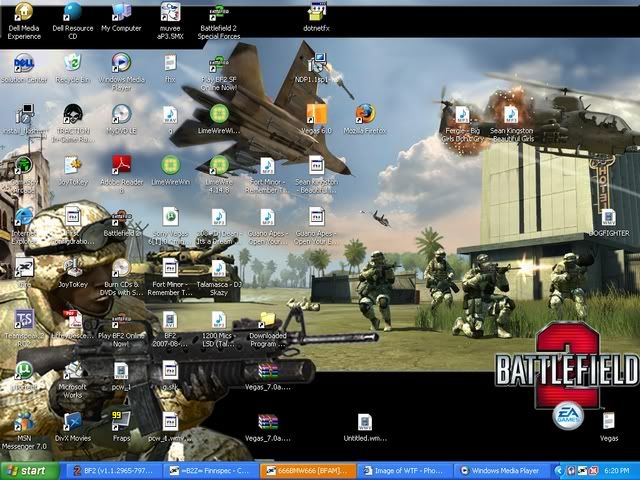Select Sean Kingston Beautiful Girls MP3 near helicopter
This screenshot has width=640, height=480.
[x=511, y=123]
